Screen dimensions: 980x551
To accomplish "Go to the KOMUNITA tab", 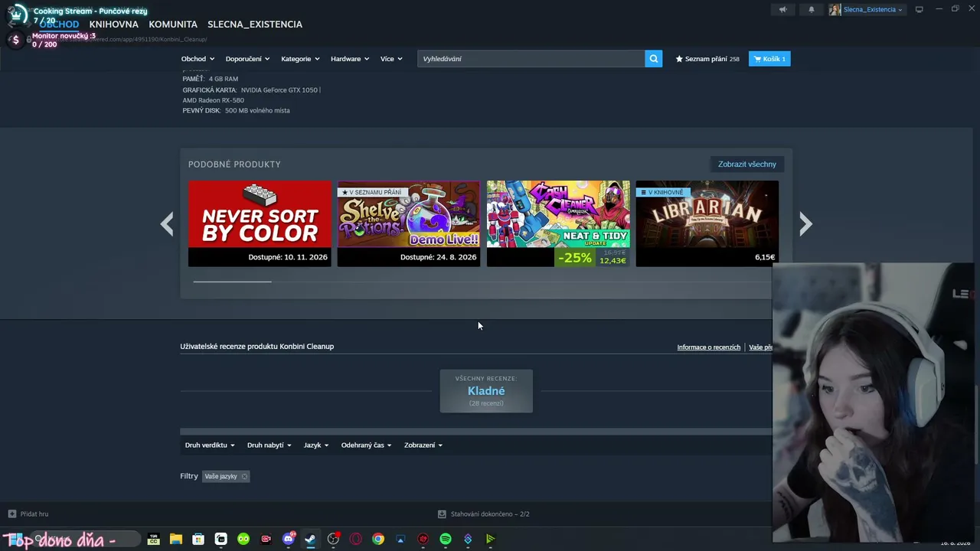I will pos(173,24).
